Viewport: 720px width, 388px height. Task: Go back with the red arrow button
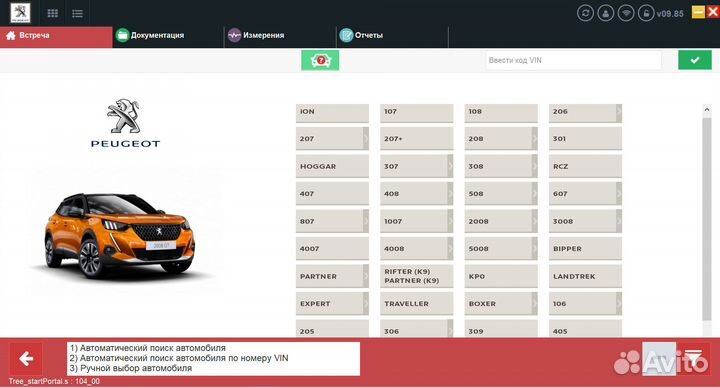pyautogui.click(x=26, y=359)
